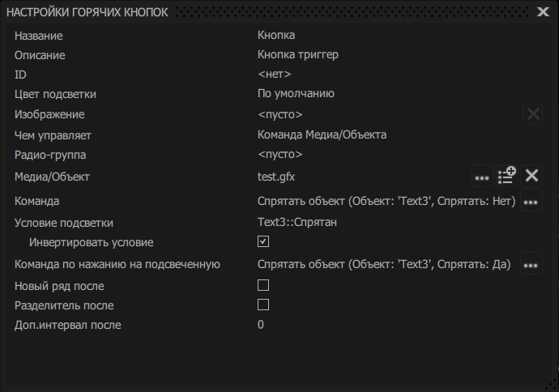Image resolution: width=559 pixels, height=392 pixels.
Task: Open the Радио-группа selector showing <пусто>
Action: pos(280,154)
